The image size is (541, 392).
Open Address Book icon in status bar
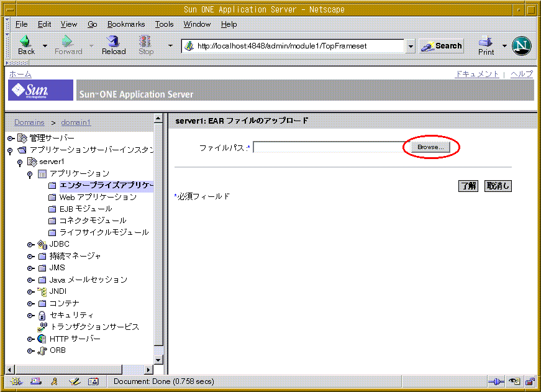(93, 381)
